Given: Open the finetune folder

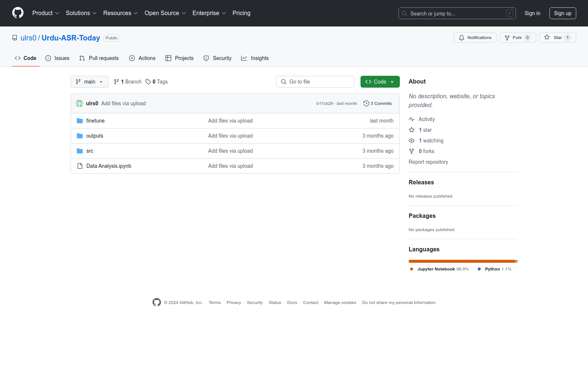Looking at the screenshot, I should 96,121.
